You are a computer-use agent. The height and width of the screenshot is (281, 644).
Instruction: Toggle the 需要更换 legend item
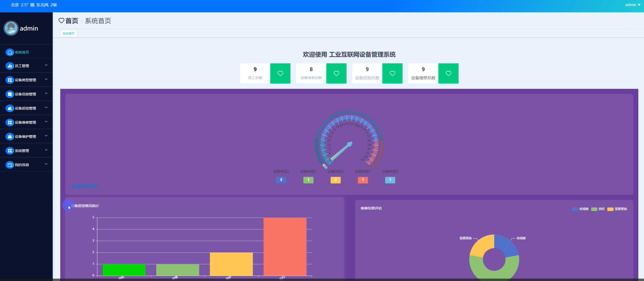coord(617,209)
